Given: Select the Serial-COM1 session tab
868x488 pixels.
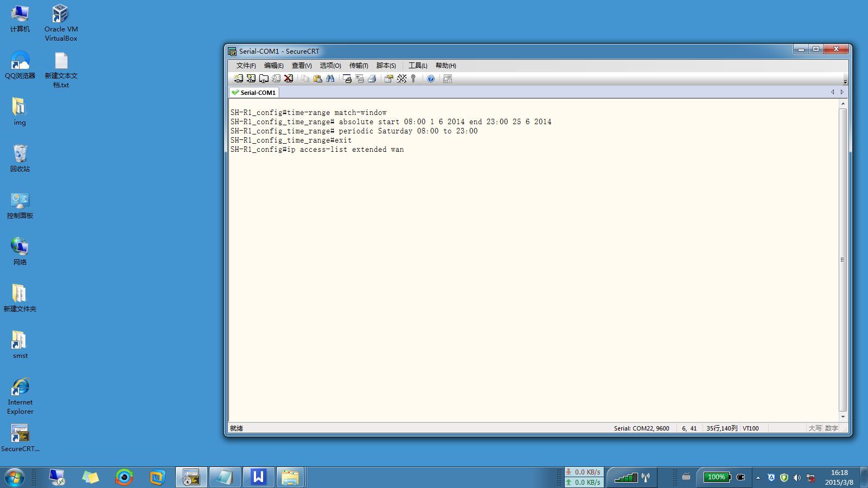Looking at the screenshot, I should [x=254, y=93].
